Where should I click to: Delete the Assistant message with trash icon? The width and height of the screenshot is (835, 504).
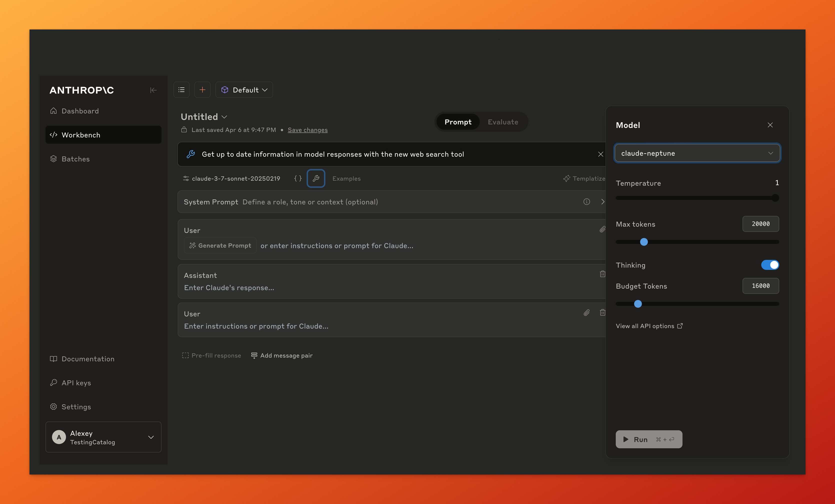[x=602, y=274]
